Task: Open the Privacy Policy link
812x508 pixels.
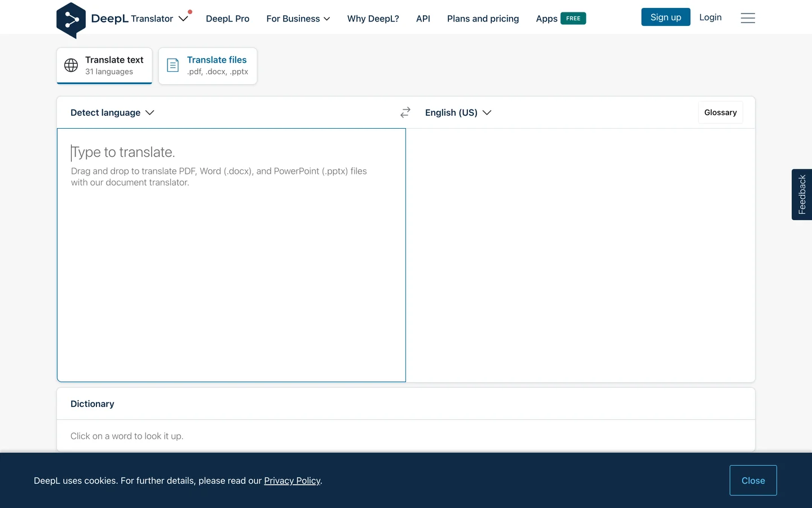Action: coord(292,480)
